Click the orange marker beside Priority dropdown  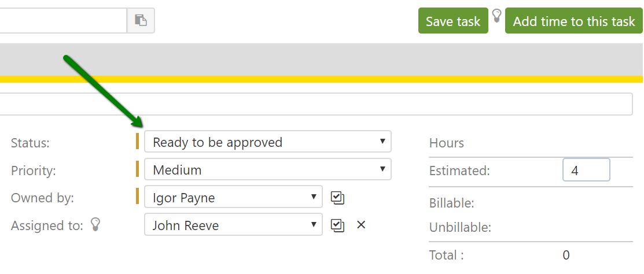click(137, 169)
